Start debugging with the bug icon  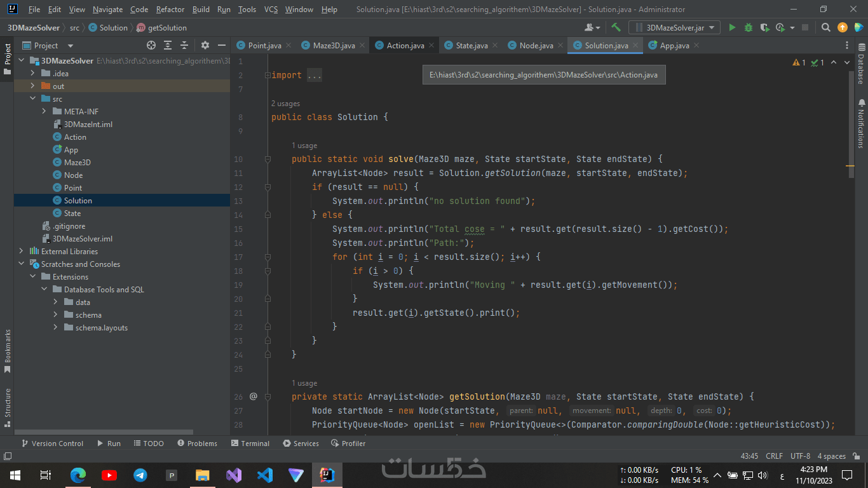748,27
